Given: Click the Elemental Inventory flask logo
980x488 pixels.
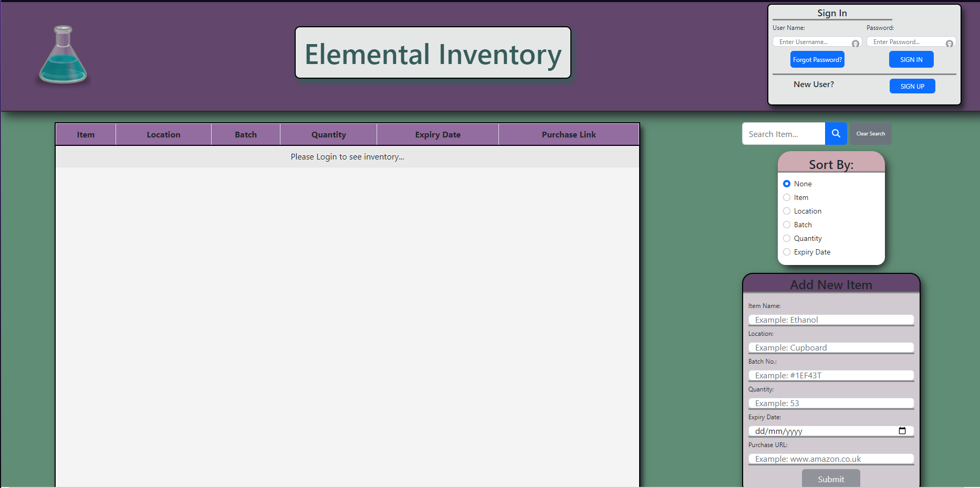Looking at the screenshot, I should [x=62, y=55].
